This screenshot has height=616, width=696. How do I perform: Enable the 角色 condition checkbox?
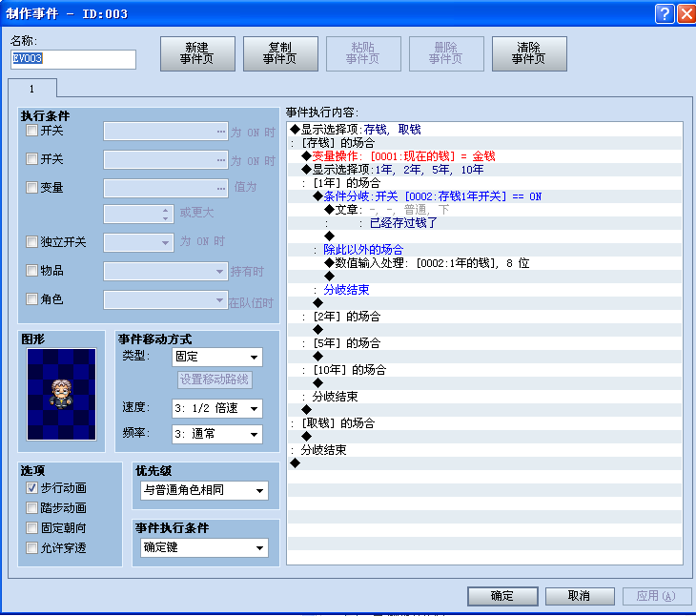[x=31, y=299]
